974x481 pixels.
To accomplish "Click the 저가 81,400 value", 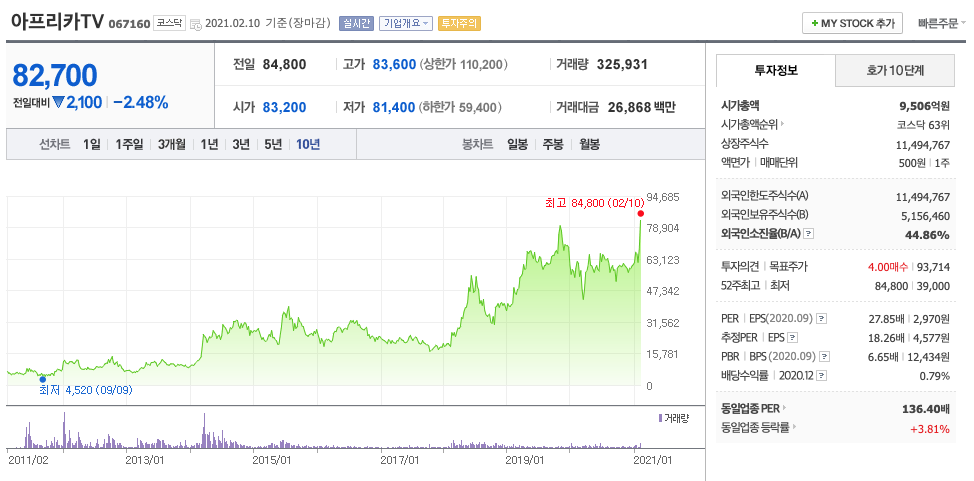I will click(394, 108).
